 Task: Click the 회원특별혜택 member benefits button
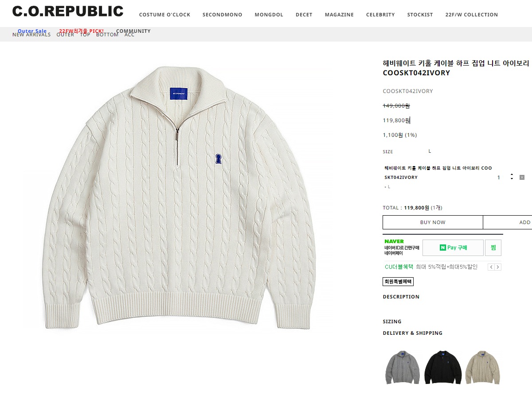[398, 281]
